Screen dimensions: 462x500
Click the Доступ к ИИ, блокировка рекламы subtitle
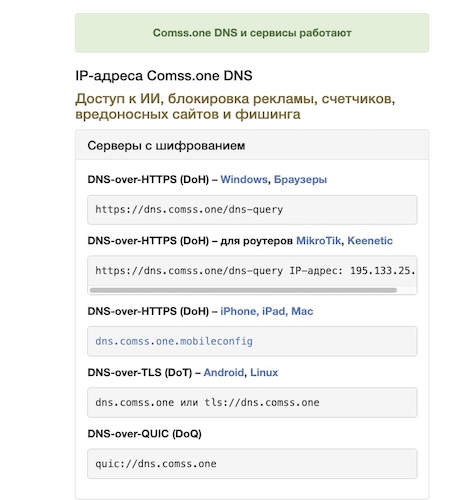(235, 106)
